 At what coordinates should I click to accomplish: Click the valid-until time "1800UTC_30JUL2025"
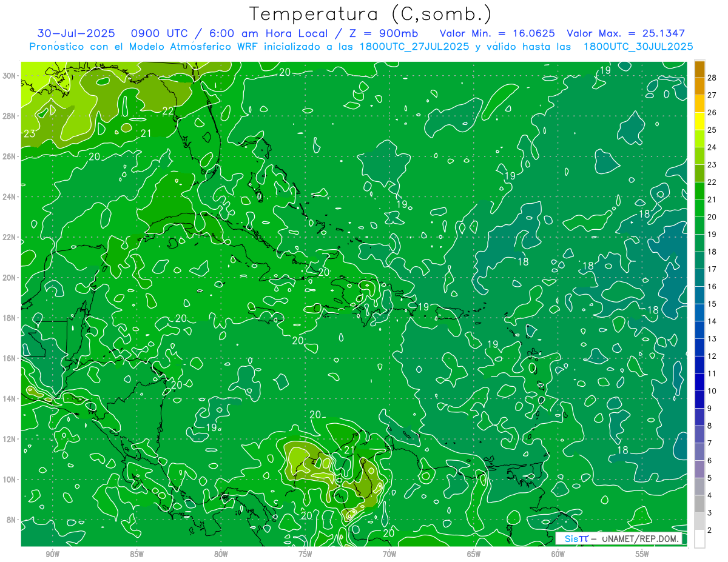[x=638, y=47]
